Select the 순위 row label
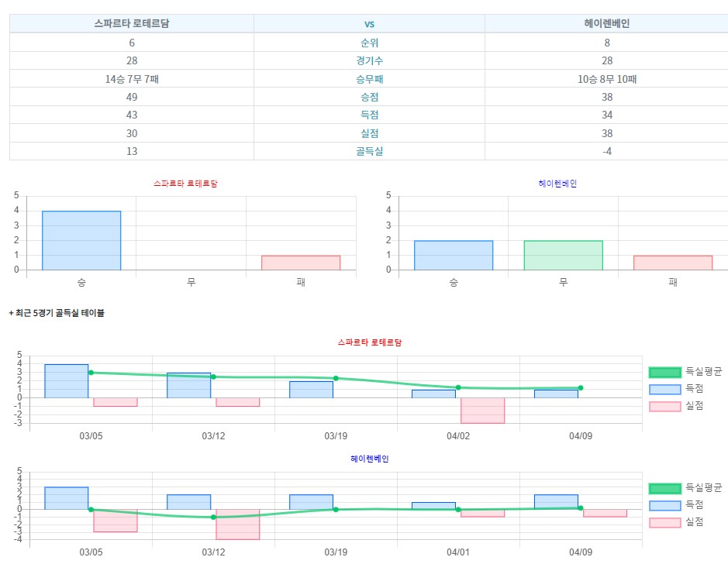Viewport: 728px width, 564px height. point(369,43)
